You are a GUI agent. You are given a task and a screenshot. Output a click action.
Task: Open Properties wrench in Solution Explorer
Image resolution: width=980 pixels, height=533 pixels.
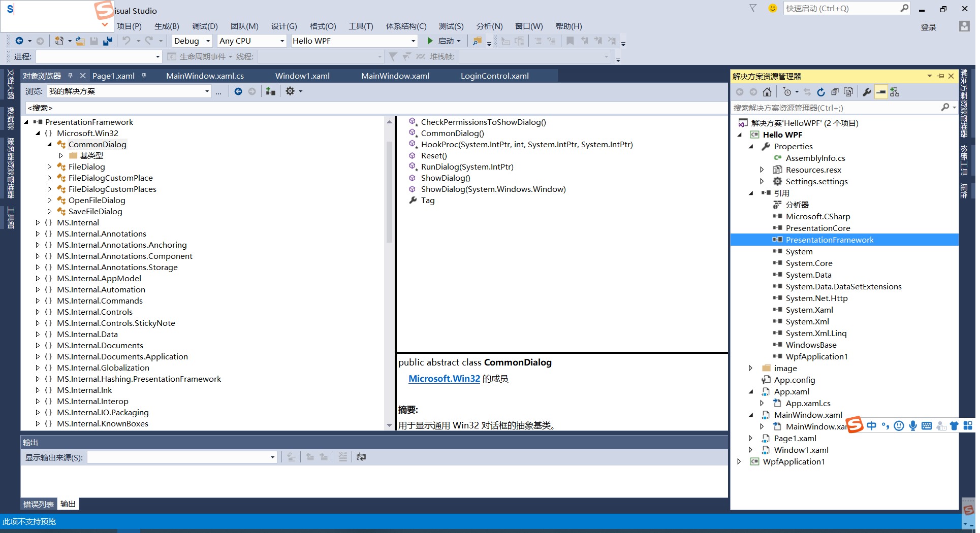pos(867,92)
